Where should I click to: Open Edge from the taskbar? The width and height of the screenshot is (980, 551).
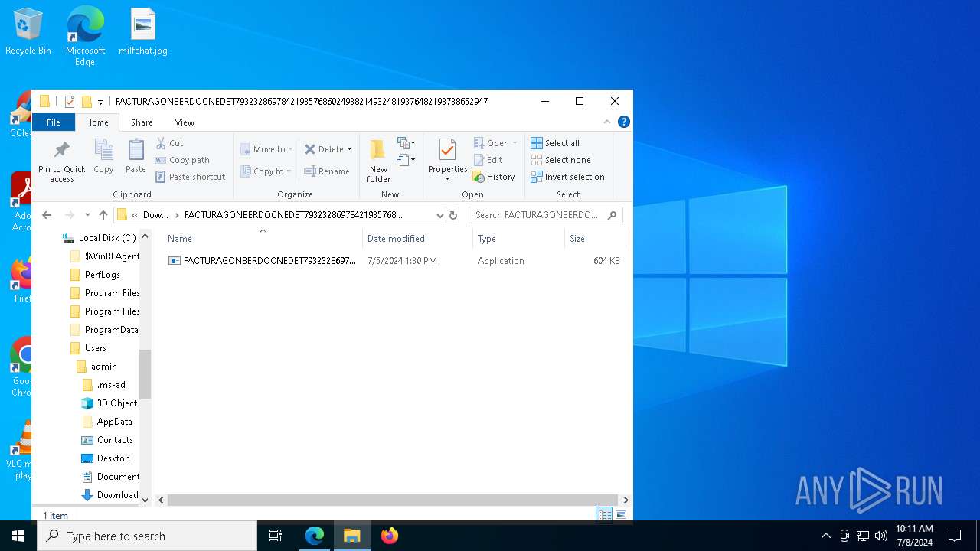[x=315, y=536]
